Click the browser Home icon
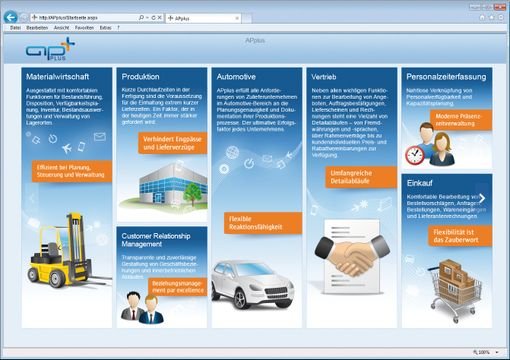510x360 pixels. click(x=482, y=18)
